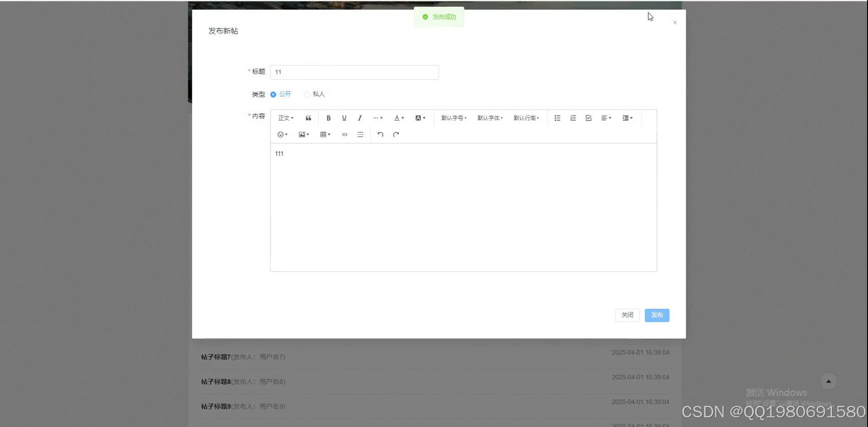
Task: Undo the last edit
Action: [380, 135]
